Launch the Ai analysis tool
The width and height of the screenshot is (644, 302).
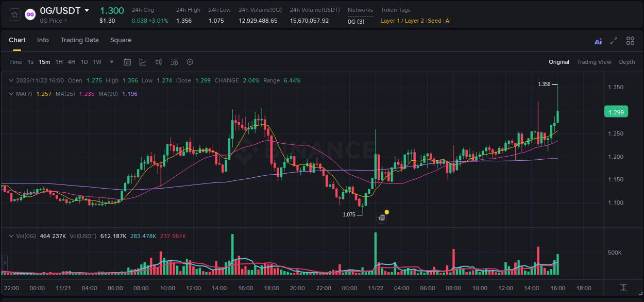click(x=598, y=41)
